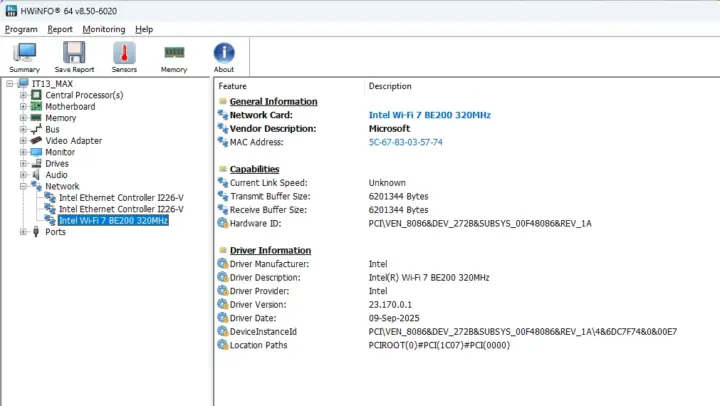The image size is (720, 406).
Task: Expand the Ports tree node
Action: coord(23,232)
